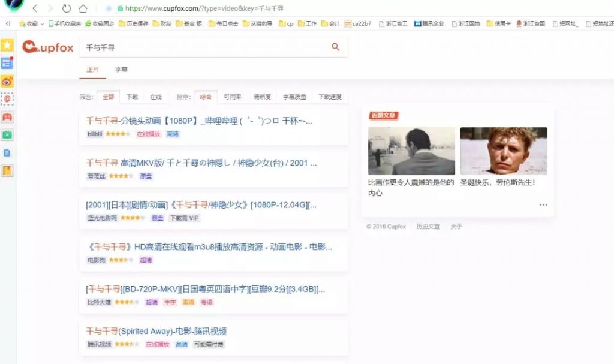614x364 pixels.
Task: Click the bilibili source tag
Action: pos(95,134)
